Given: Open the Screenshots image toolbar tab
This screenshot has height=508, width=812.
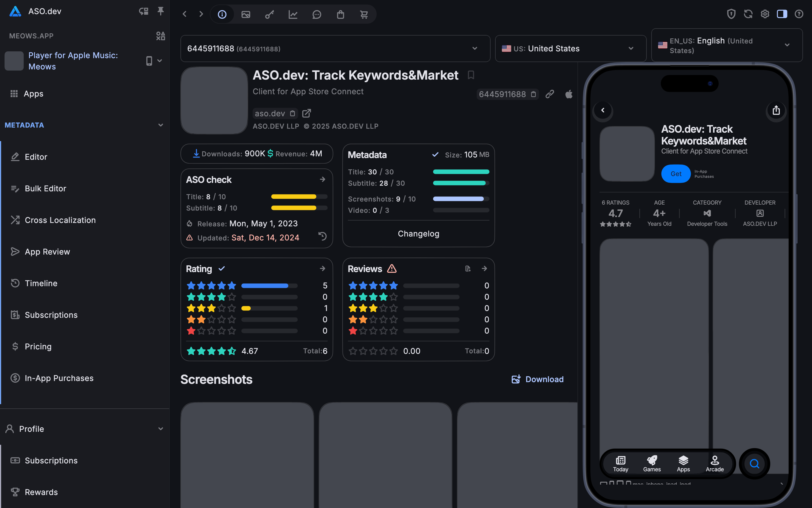Looking at the screenshot, I should pyautogui.click(x=246, y=14).
